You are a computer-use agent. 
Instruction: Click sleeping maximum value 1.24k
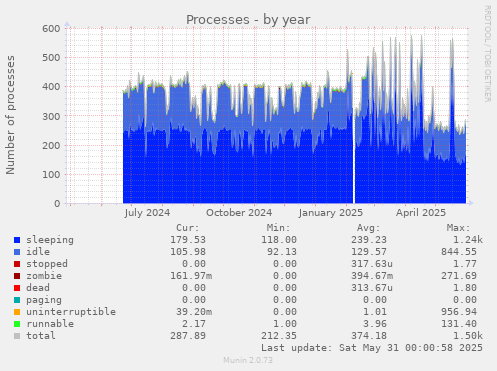coord(468,240)
